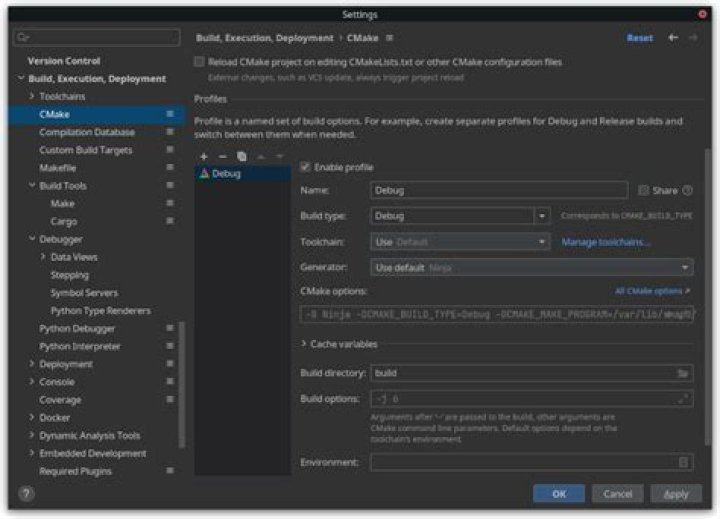Image resolution: width=720 pixels, height=519 pixels.
Task: Open the Build type dropdown
Action: 542,216
